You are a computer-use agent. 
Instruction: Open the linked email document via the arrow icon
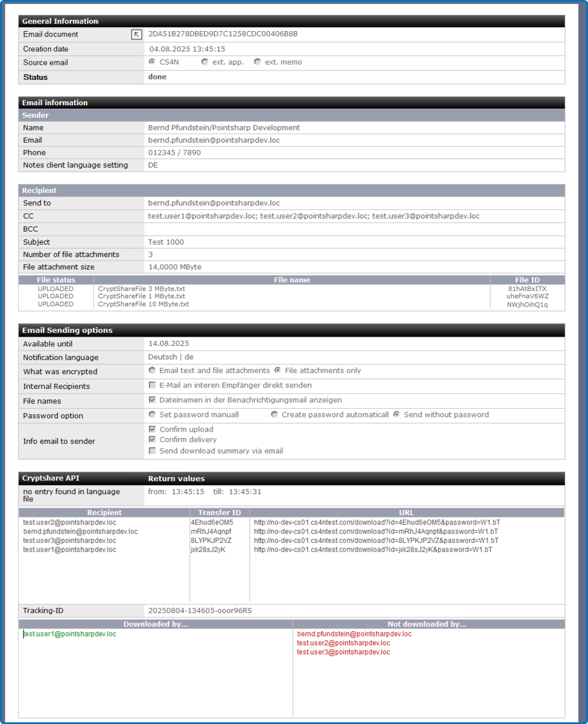point(136,34)
